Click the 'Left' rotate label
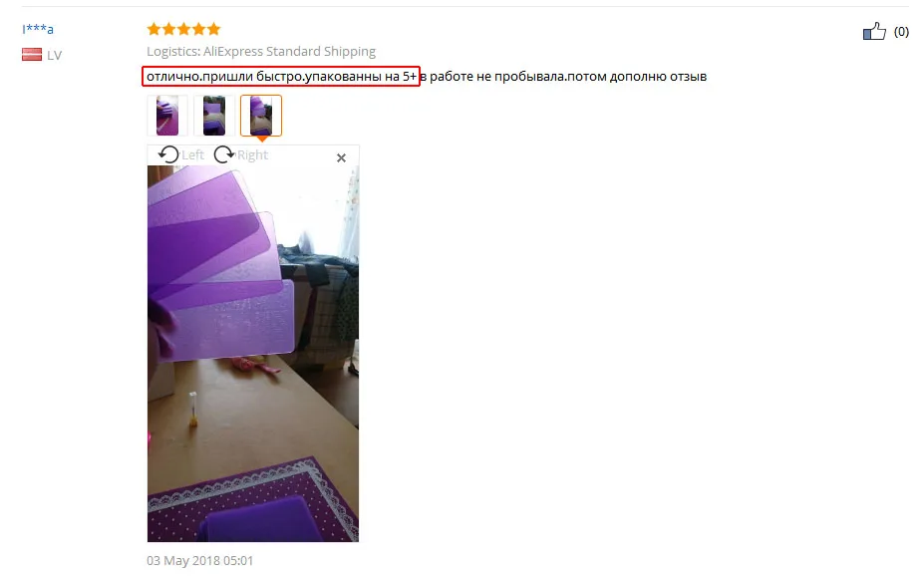The width and height of the screenshot is (924, 576). [192, 154]
